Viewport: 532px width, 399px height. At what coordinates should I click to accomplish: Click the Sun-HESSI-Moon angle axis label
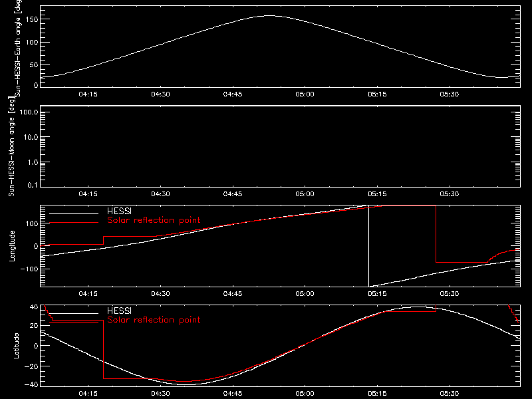(x=11, y=146)
